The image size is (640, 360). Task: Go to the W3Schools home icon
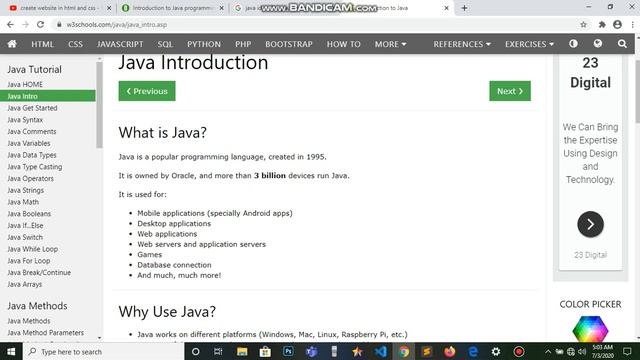pos(12,44)
